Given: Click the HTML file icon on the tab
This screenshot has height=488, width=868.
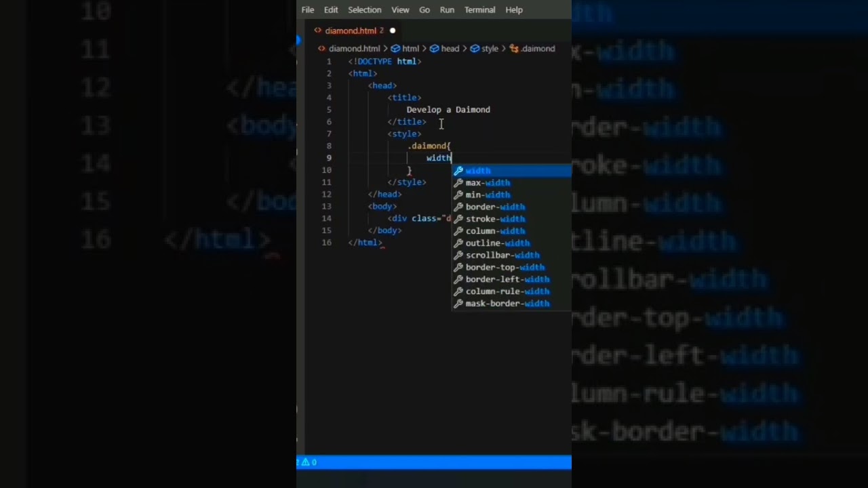Looking at the screenshot, I should (x=317, y=30).
